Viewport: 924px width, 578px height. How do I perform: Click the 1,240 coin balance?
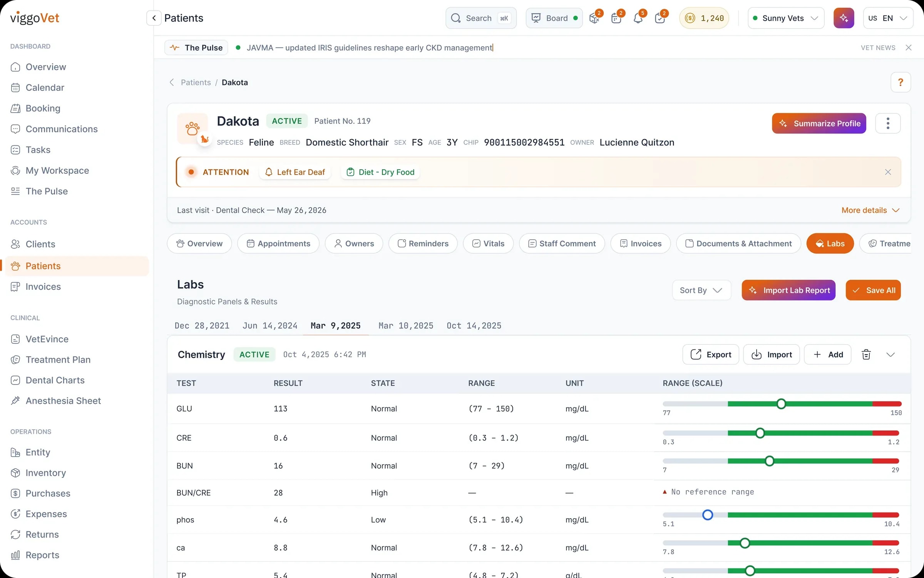coord(704,18)
